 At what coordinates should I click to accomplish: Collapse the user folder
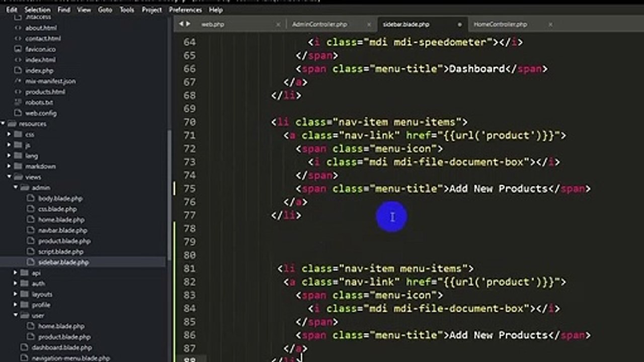click(x=16, y=316)
